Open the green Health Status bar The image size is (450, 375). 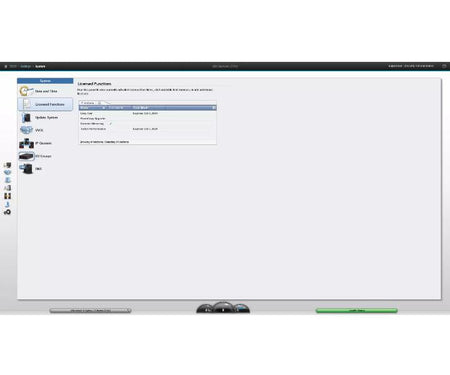click(357, 311)
